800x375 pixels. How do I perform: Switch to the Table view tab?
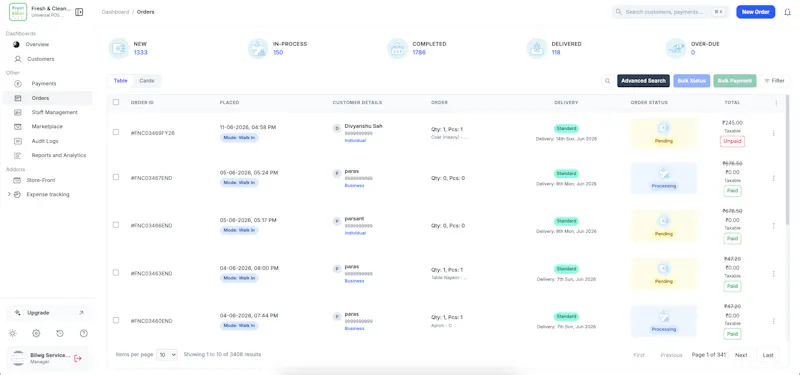(x=120, y=81)
